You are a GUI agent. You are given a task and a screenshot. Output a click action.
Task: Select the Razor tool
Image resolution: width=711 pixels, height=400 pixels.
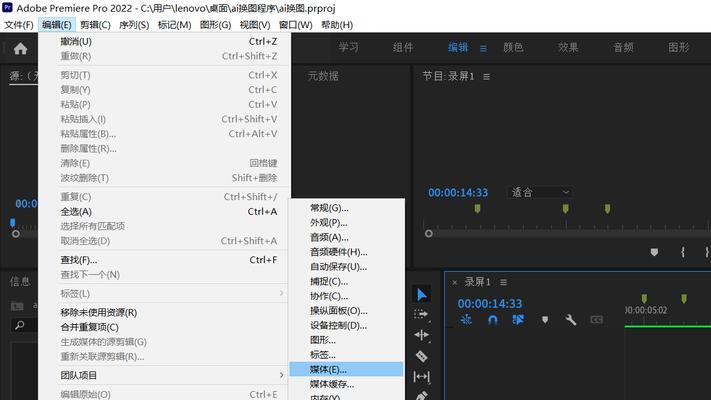click(x=421, y=356)
